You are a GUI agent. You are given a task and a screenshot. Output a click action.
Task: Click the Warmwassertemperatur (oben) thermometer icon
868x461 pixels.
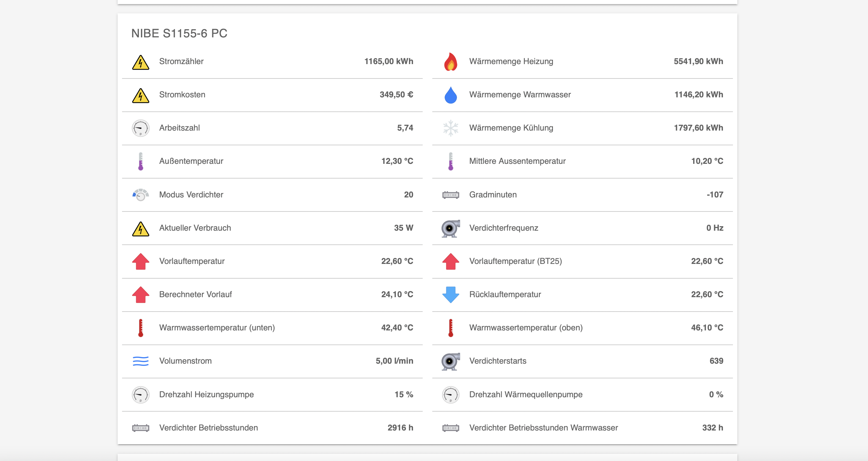pos(451,328)
